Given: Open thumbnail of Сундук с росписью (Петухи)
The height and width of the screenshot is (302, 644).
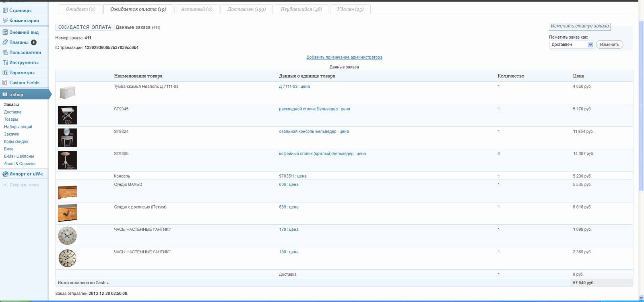Looking at the screenshot, I should click(x=67, y=213).
